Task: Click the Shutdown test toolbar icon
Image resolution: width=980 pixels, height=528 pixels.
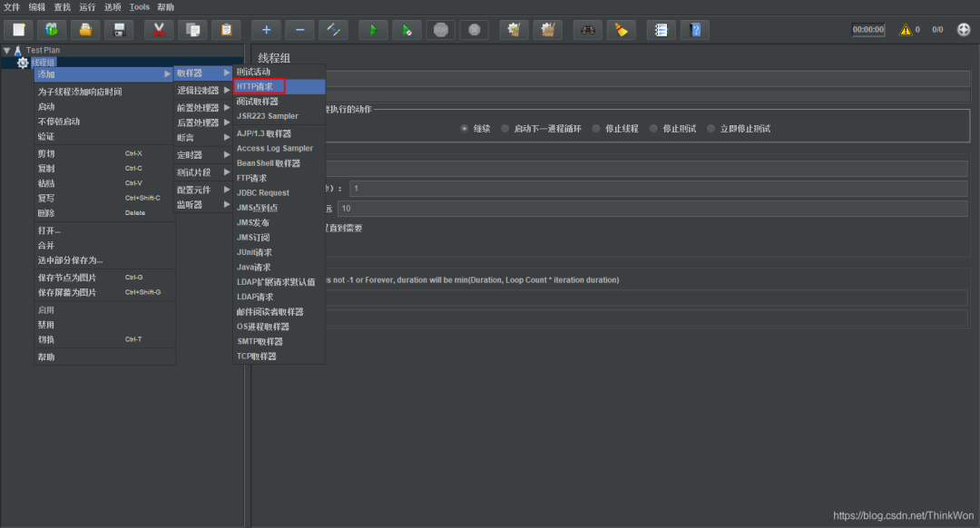Action: [x=475, y=30]
